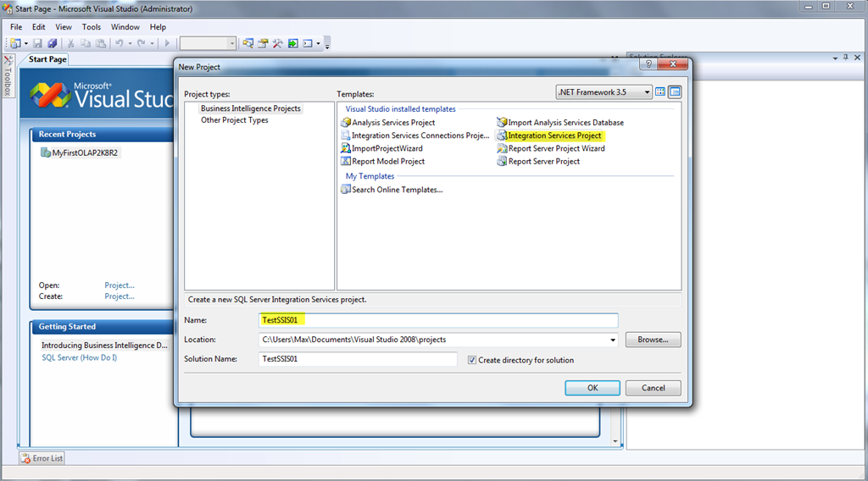The image size is (868, 481).
Task: Select Analysis Services Project template
Action: coord(388,123)
